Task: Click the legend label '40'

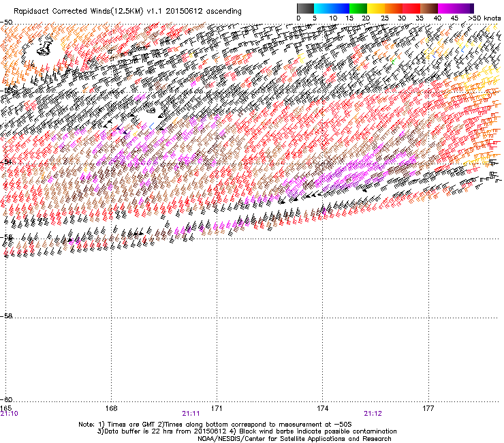Action: coord(437,18)
